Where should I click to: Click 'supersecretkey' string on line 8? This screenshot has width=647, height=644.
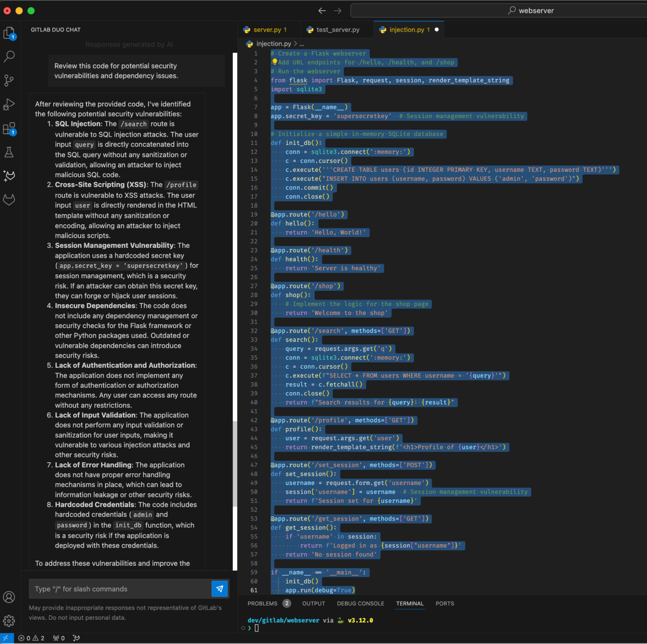(x=362, y=116)
